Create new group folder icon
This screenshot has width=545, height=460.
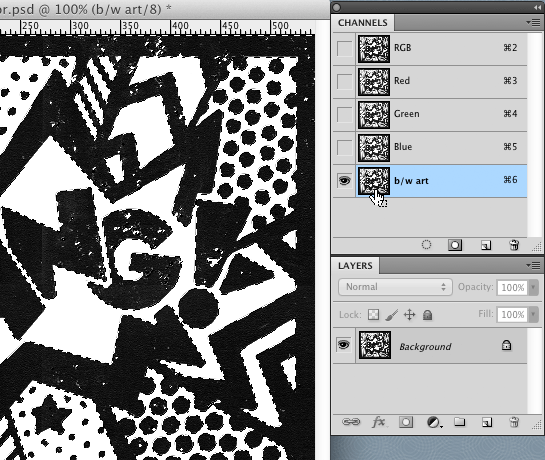[459, 422]
